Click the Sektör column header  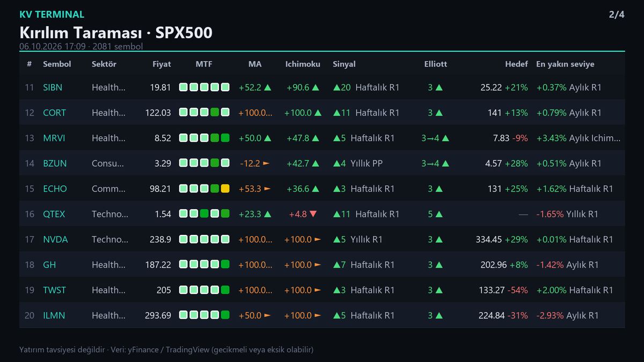tap(104, 64)
